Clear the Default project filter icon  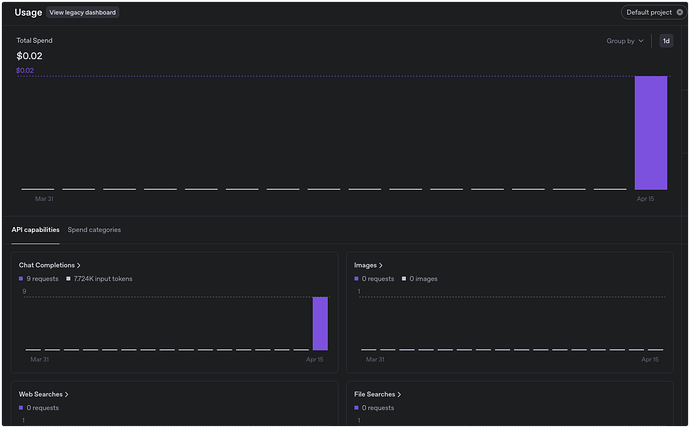679,12
